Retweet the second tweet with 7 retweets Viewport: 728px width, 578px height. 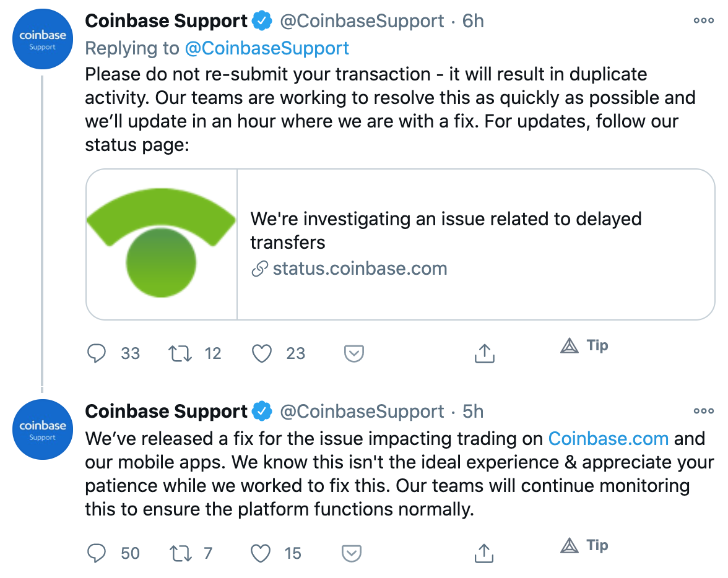click(179, 553)
